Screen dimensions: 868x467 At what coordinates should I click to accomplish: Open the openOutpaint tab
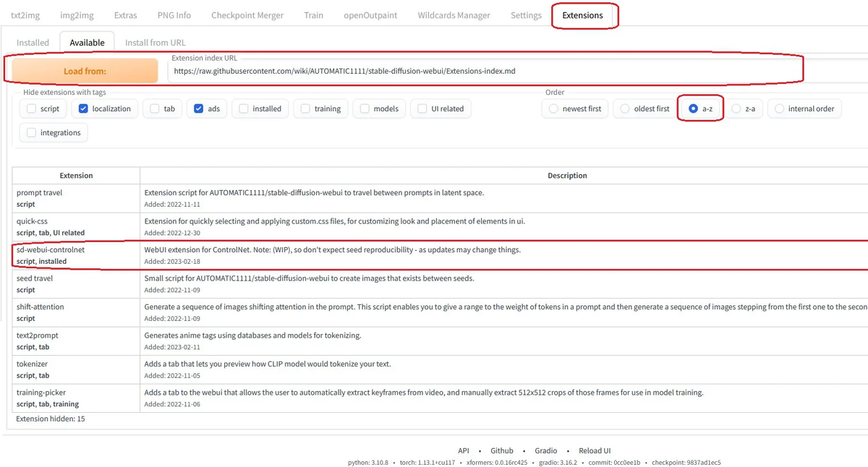click(x=370, y=15)
